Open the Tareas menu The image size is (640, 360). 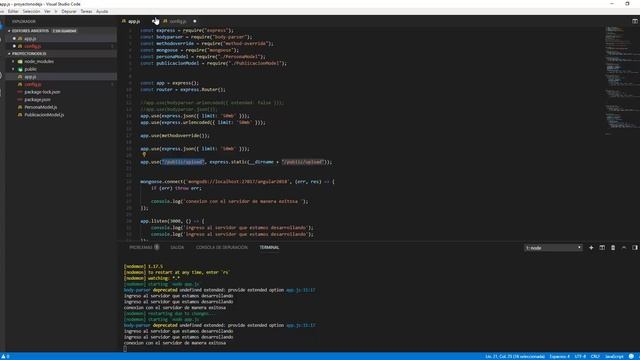click(86, 11)
